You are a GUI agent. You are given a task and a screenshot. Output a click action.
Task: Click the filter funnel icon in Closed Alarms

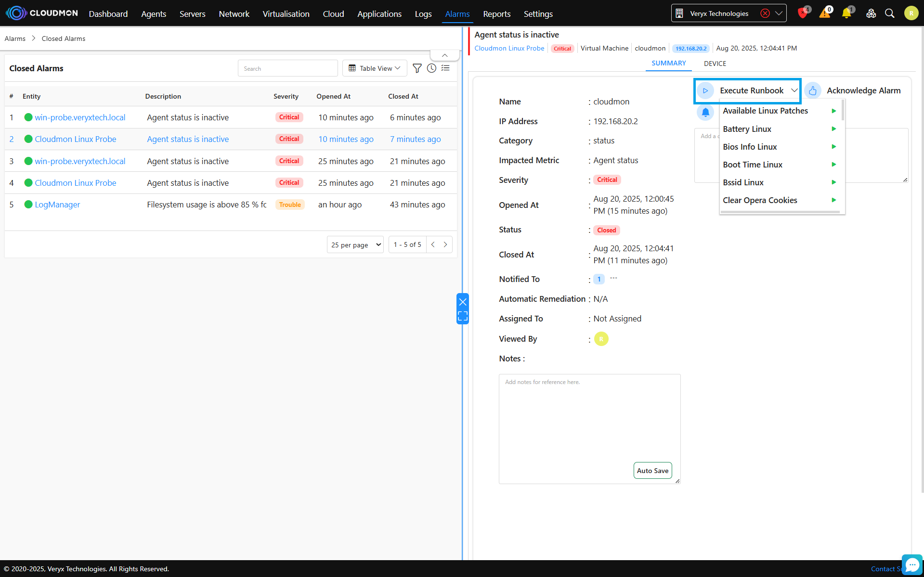coord(417,68)
